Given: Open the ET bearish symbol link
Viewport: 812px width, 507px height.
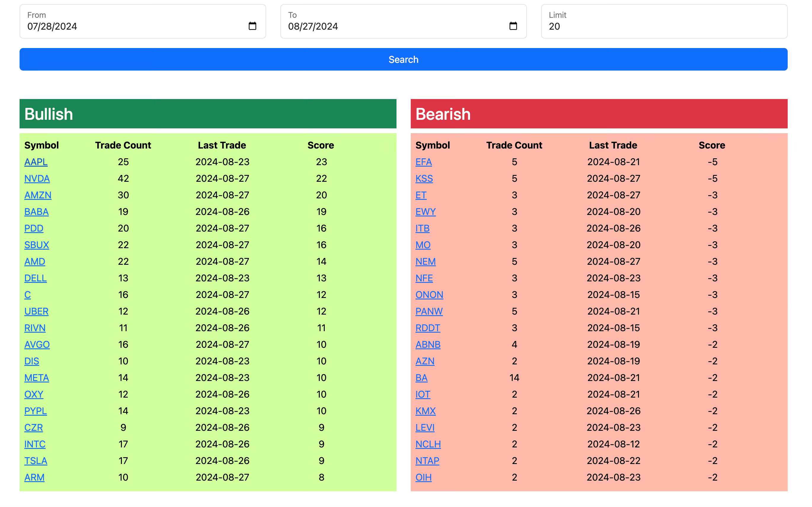Looking at the screenshot, I should click(421, 195).
